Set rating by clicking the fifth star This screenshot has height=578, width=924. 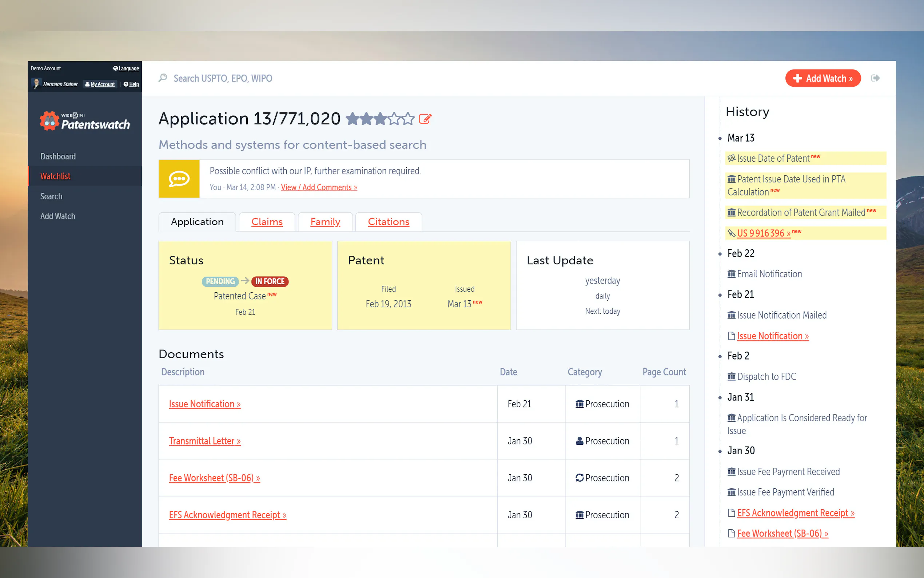point(408,119)
